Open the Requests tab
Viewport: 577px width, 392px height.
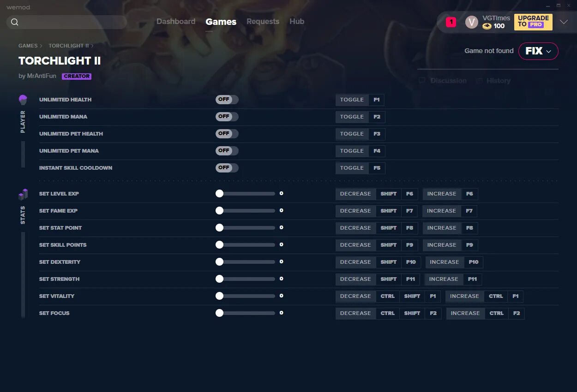(263, 21)
